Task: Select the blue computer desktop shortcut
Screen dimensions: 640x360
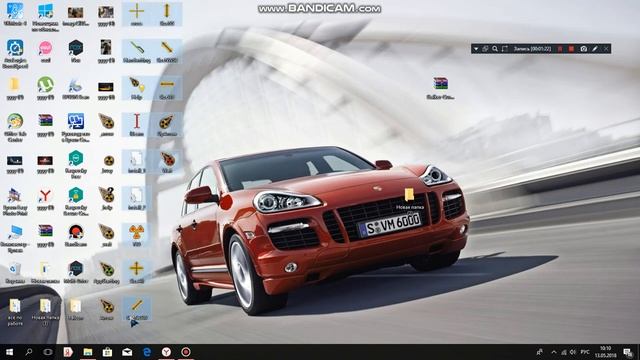Action: (15, 238)
